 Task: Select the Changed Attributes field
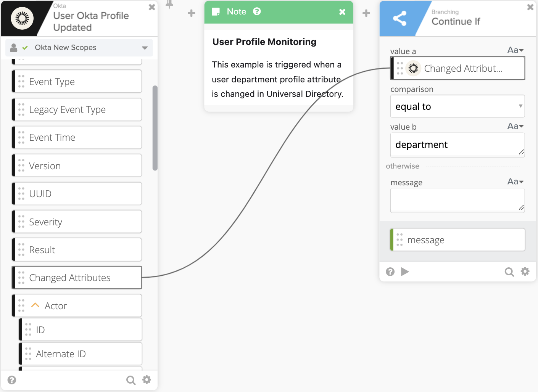click(76, 278)
